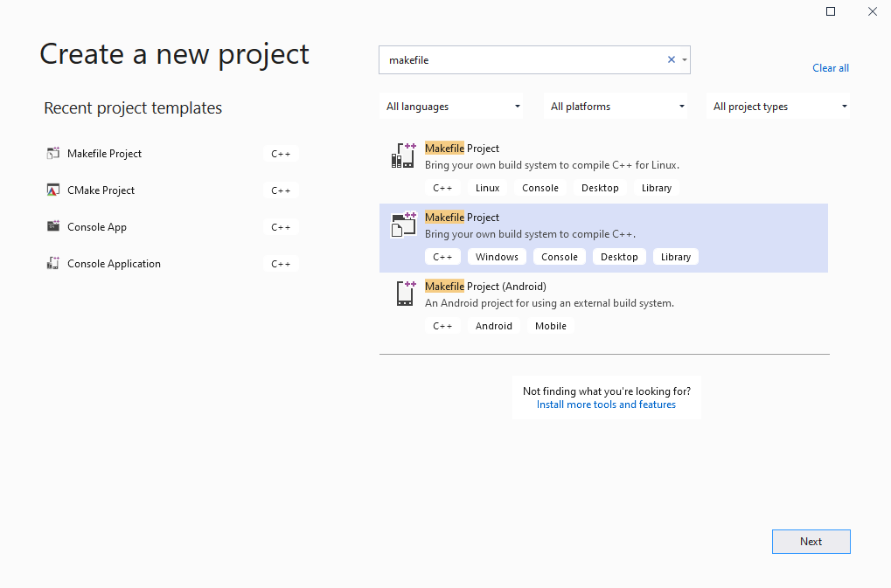
Task: Click the Library tag of the Windows template
Action: [675, 257]
